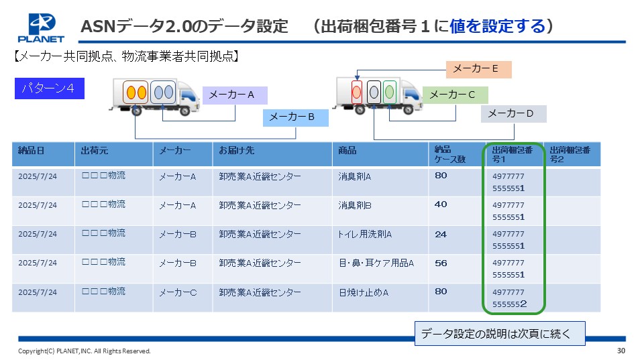Click the black oval cargo in right truck

[374, 92]
